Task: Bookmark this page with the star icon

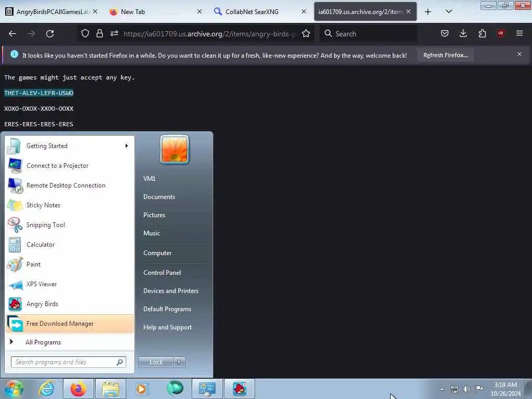Action: pyautogui.click(x=306, y=34)
